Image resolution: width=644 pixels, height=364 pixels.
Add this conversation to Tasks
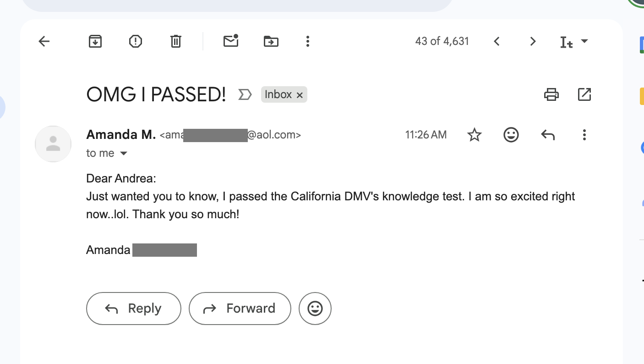pyautogui.click(x=245, y=94)
